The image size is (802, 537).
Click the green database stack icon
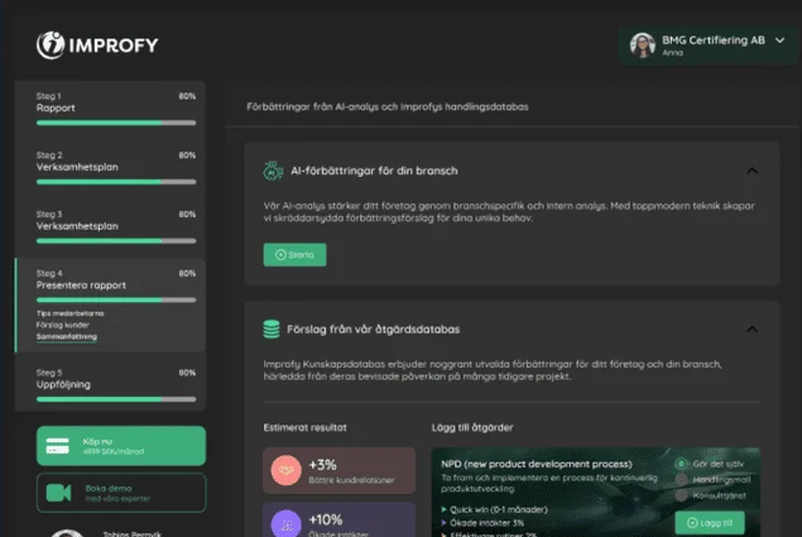pyautogui.click(x=272, y=329)
